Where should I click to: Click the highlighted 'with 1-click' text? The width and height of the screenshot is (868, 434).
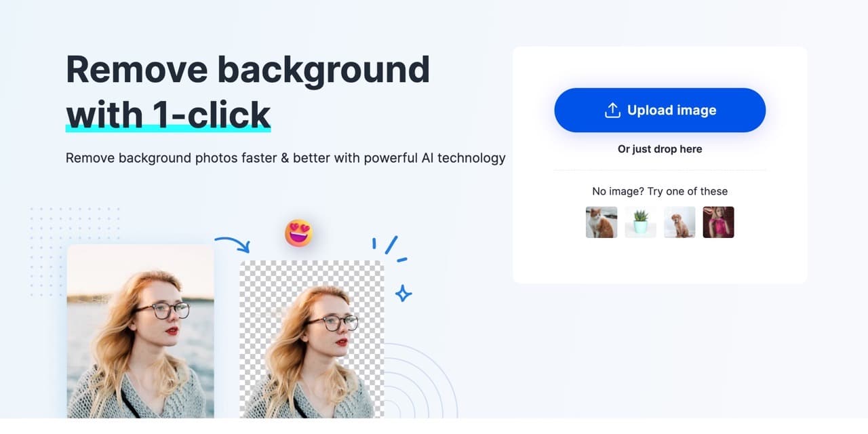[x=168, y=115]
